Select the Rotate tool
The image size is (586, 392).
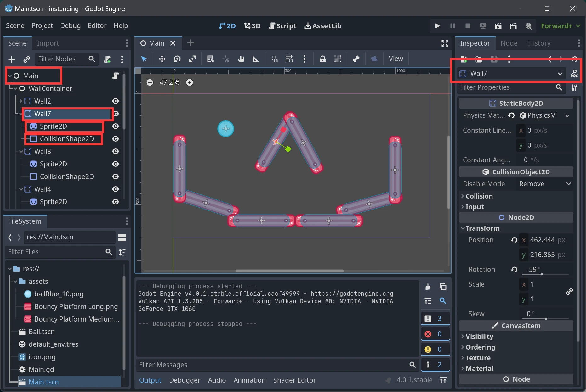177,59
